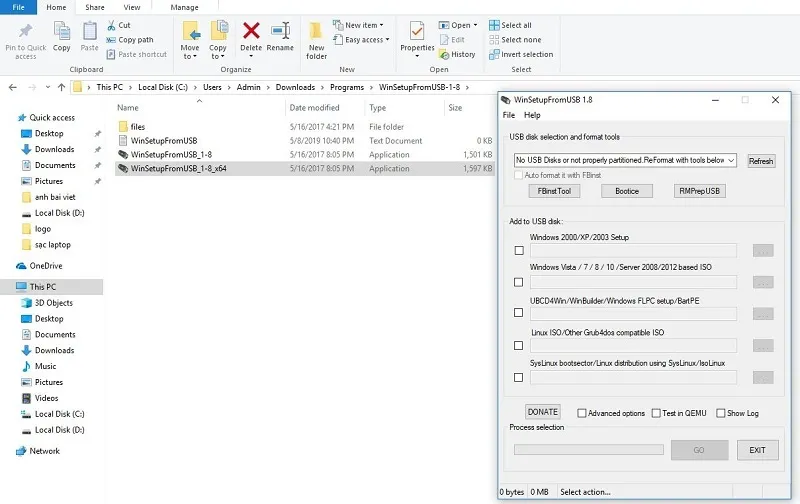Click the Paste ribbon icon
The image size is (800, 504).
[90, 31]
